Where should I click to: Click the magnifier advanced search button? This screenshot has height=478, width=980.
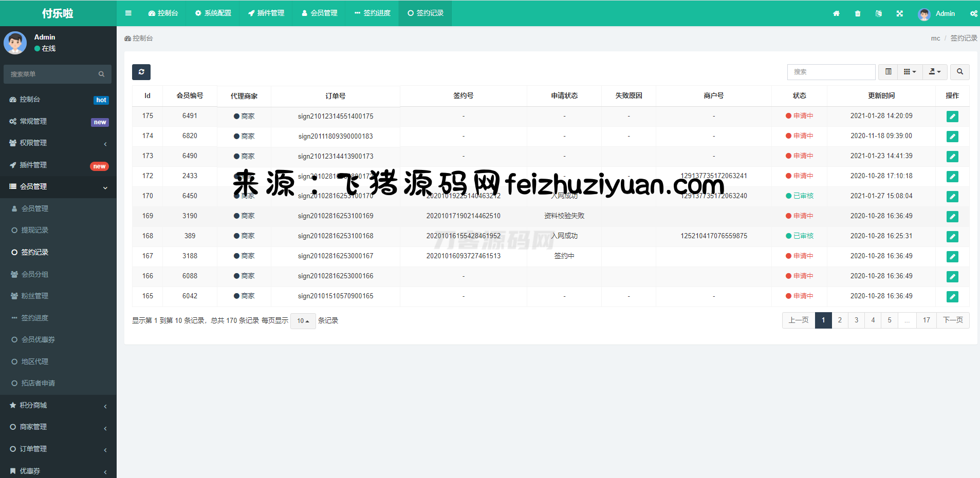[959, 72]
